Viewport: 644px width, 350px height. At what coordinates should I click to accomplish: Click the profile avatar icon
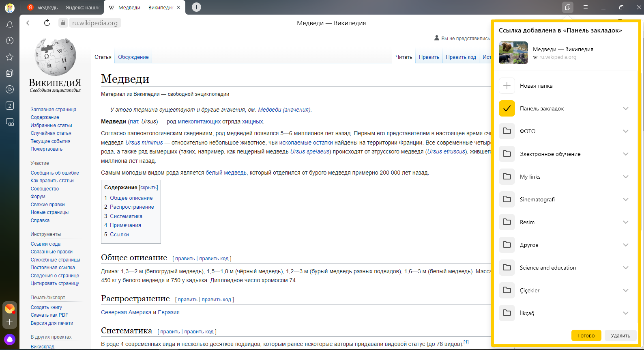10,7
